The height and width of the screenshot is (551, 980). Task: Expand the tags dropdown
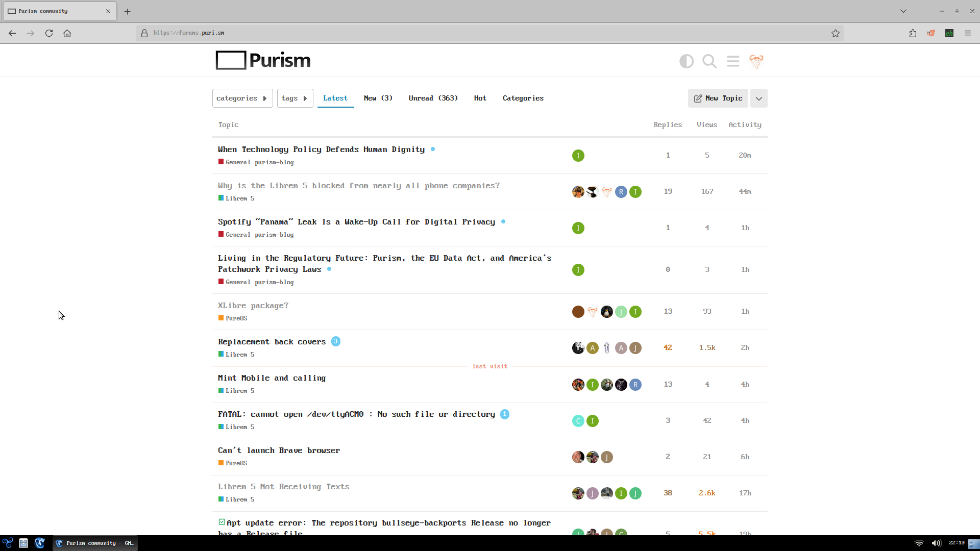pos(295,98)
